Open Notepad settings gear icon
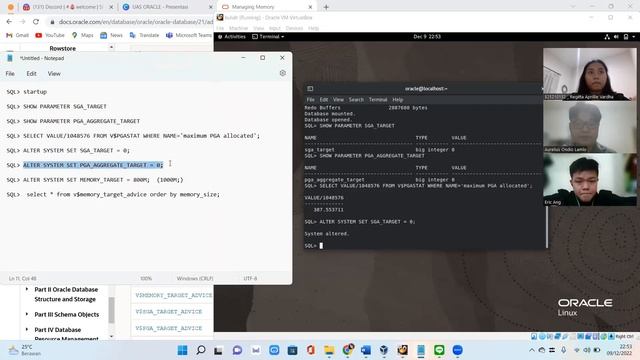This screenshot has height=360, width=640. click(282, 73)
